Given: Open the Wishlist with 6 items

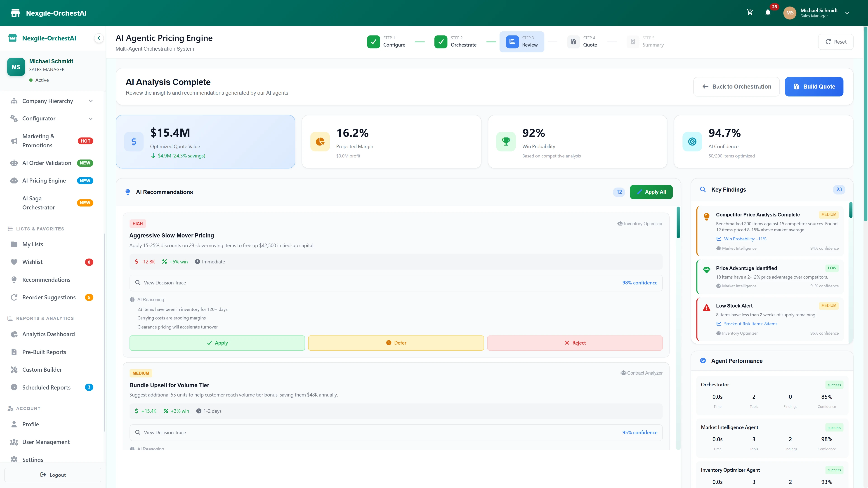Looking at the screenshot, I should point(32,262).
